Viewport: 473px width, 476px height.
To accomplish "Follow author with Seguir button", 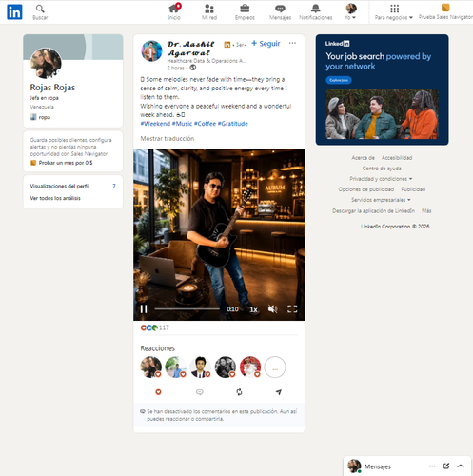I will point(266,44).
